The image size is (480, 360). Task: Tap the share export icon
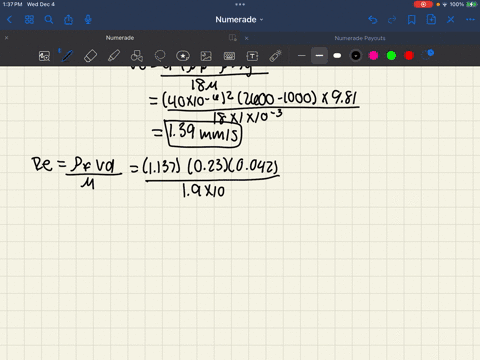68,20
